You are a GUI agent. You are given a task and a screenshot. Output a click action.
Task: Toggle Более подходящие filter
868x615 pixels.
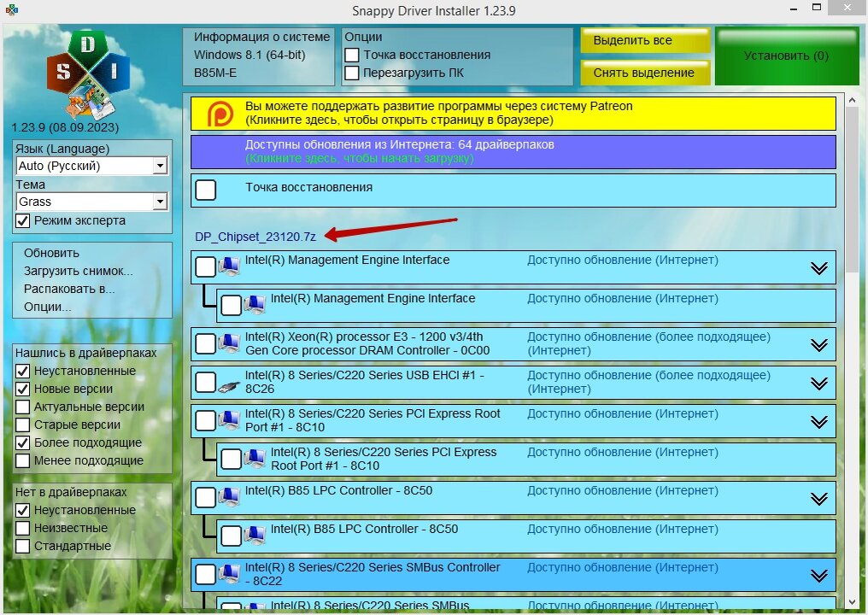pos(23,442)
